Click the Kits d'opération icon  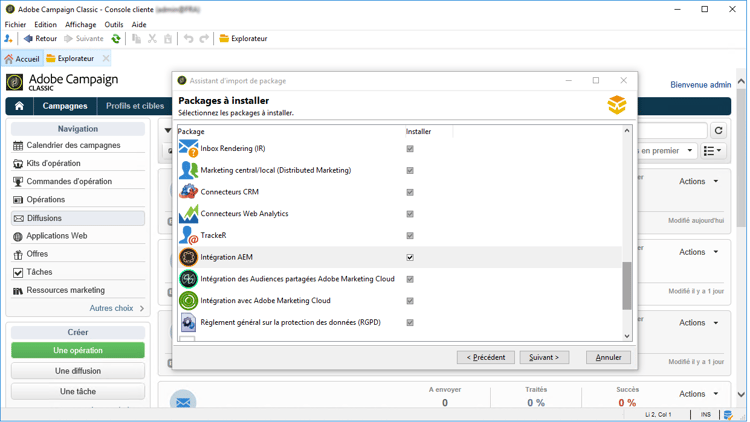18,164
